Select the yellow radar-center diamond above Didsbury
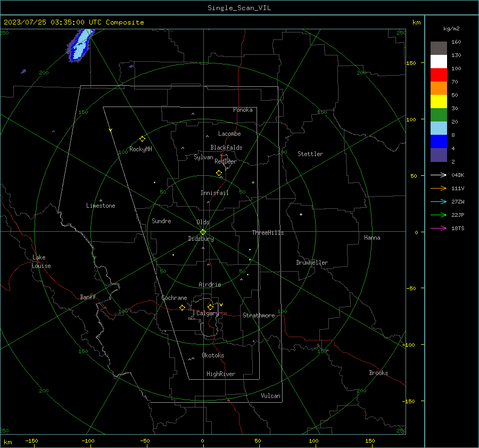The height and width of the screenshot is (448, 479). [x=203, y=232]
